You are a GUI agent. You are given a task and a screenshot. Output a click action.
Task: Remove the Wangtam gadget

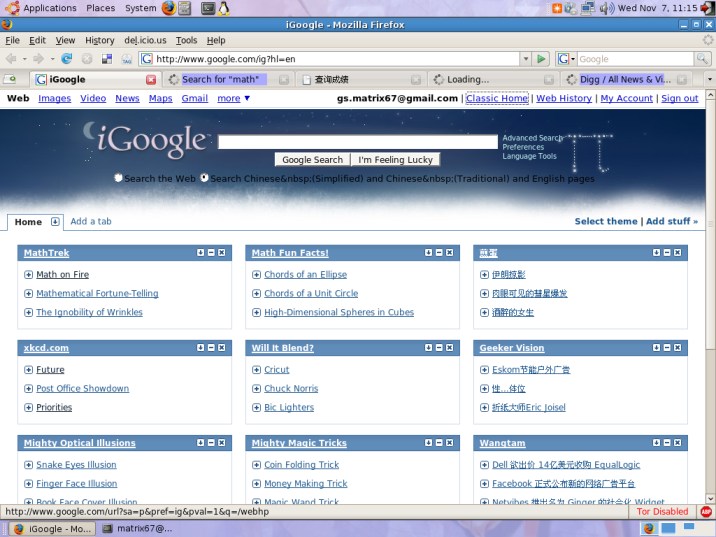point(677,442)
